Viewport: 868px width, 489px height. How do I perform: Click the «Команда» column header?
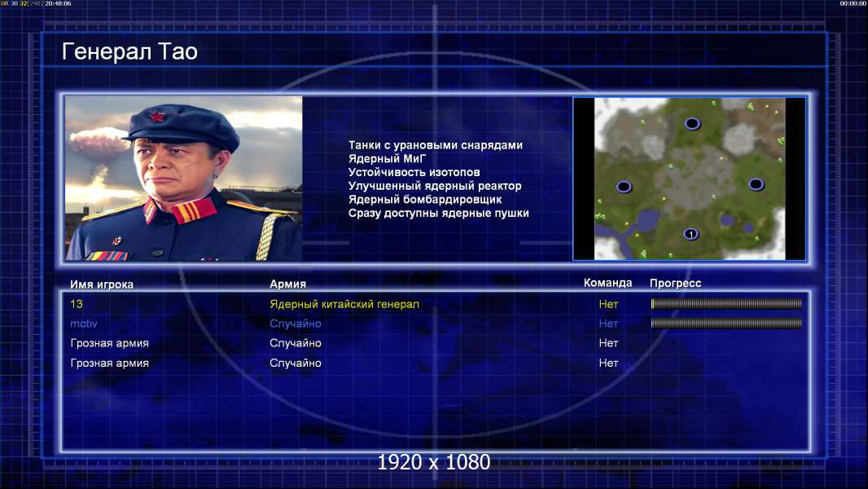pos(607,283)
